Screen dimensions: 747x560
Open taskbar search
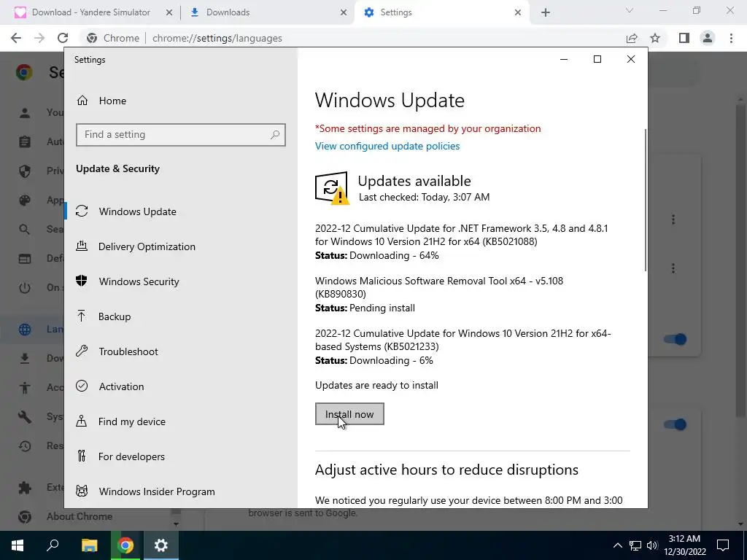(53, 545)
